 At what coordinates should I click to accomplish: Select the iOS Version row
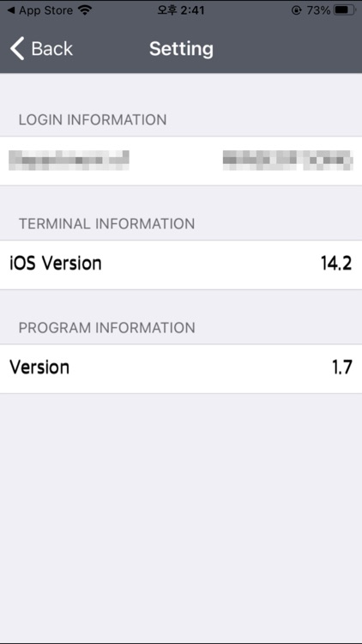point(181,265)
